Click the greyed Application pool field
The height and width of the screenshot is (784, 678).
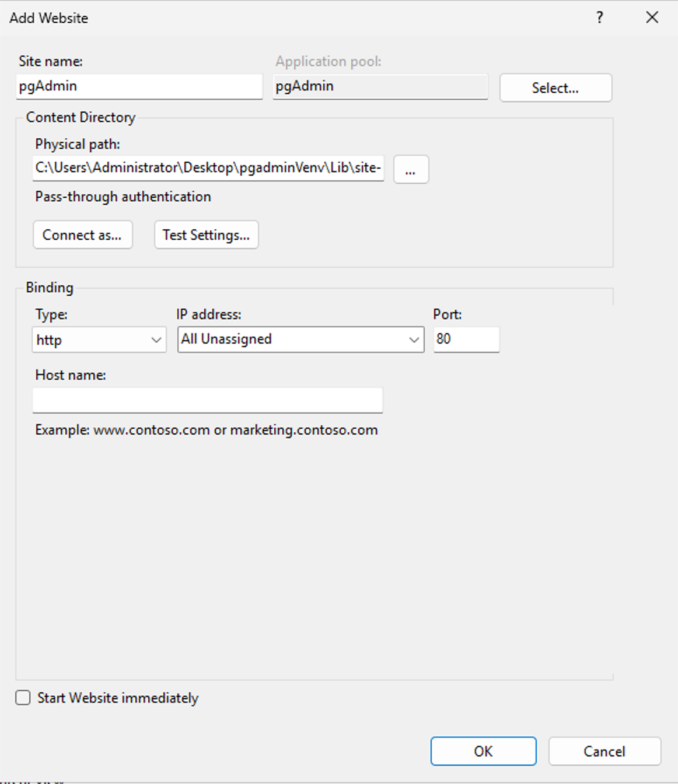click(380, 86)
